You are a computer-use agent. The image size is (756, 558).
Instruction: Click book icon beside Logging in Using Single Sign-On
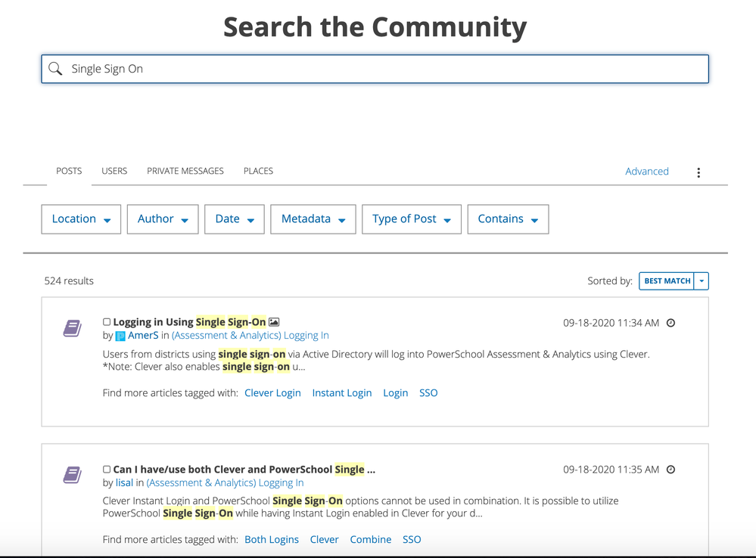pyautogui.click(x=73, y=329)
